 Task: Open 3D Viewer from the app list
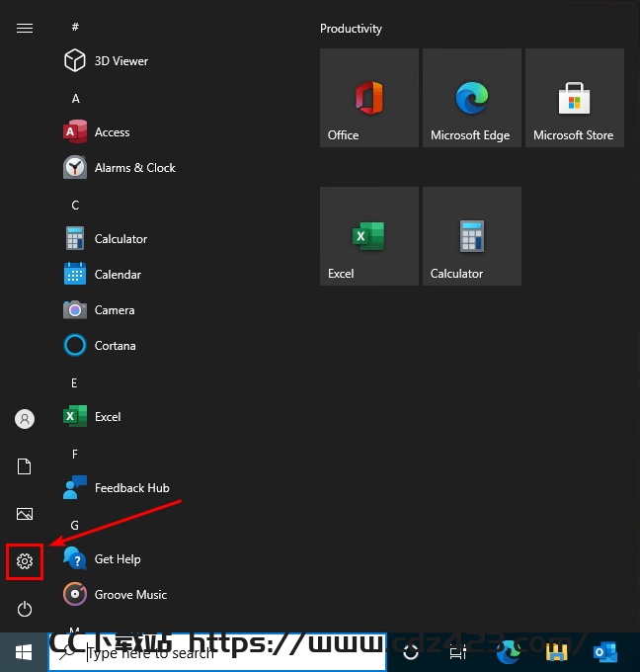click(x=106, y=61)
